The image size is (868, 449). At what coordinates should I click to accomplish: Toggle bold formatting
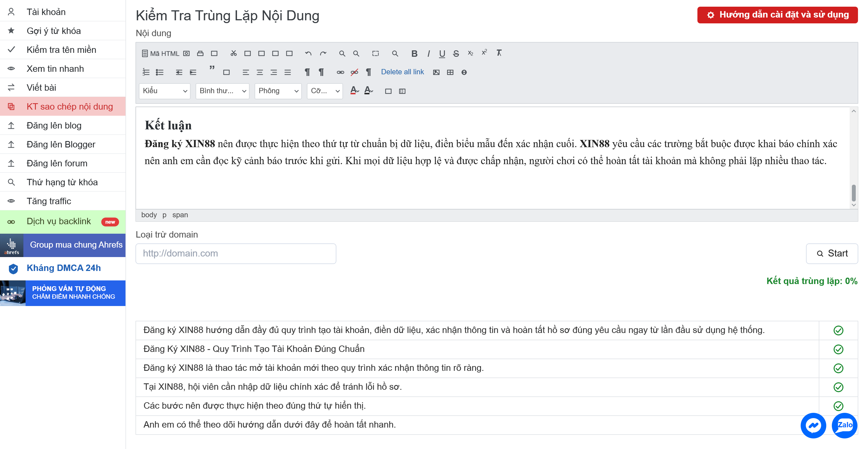[414, 53]
